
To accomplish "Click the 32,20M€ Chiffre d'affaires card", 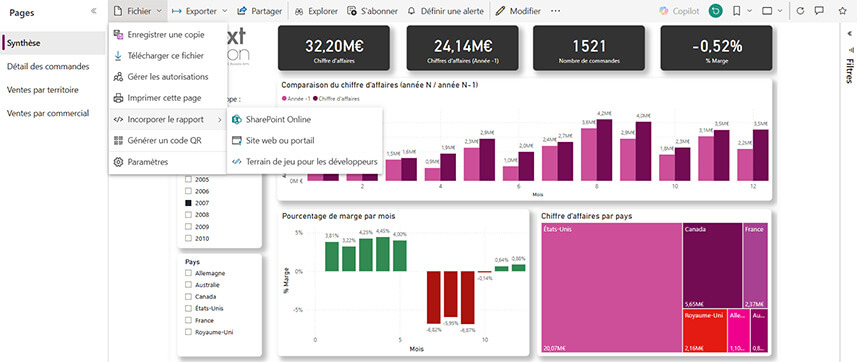I will (x=333, y=48).
